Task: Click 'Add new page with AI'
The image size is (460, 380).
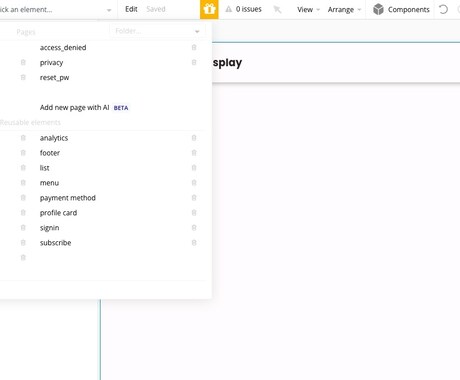Action: pos(74,107)
